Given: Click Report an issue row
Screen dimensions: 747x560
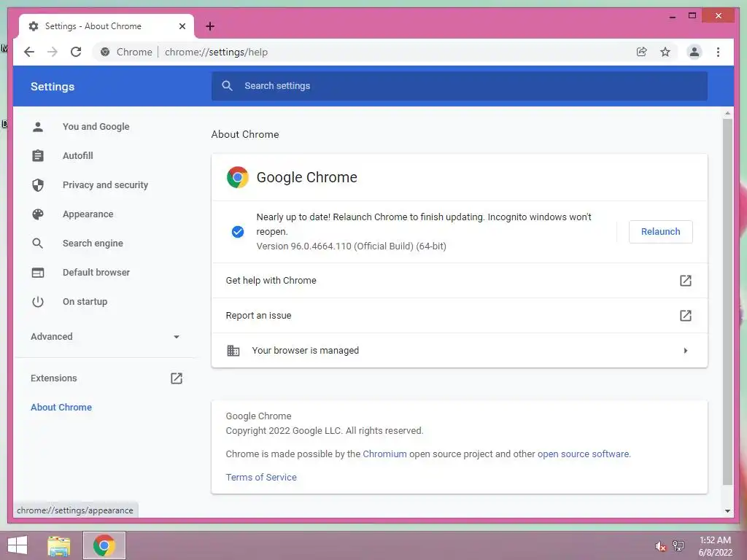Looking at the screenshot, I should pyautogui.click(x=460, y=315).
